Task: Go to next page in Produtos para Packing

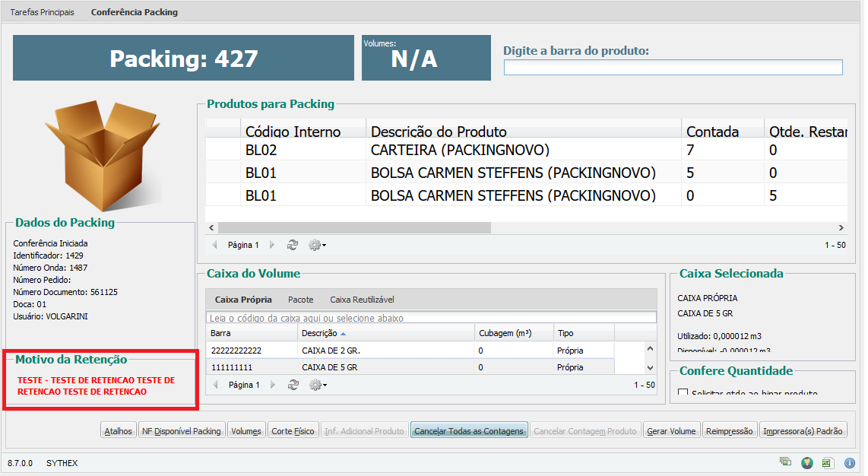Action: (272, 245)
